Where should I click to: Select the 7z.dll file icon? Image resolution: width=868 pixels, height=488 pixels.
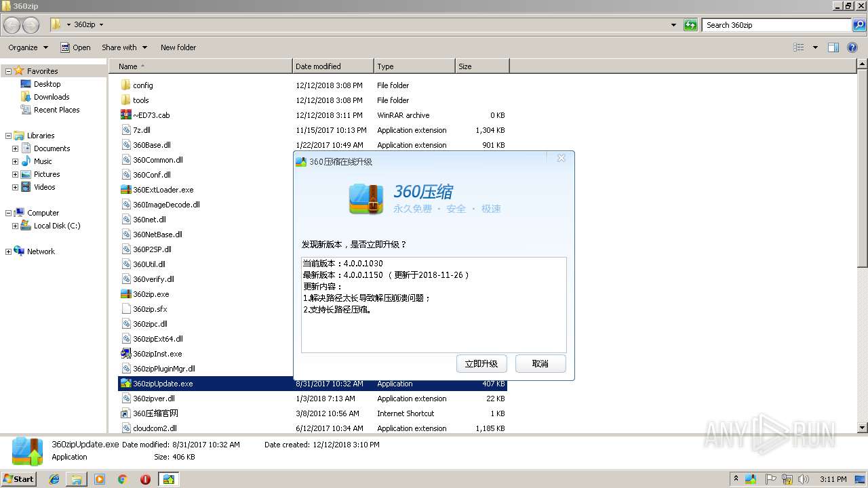125,130
